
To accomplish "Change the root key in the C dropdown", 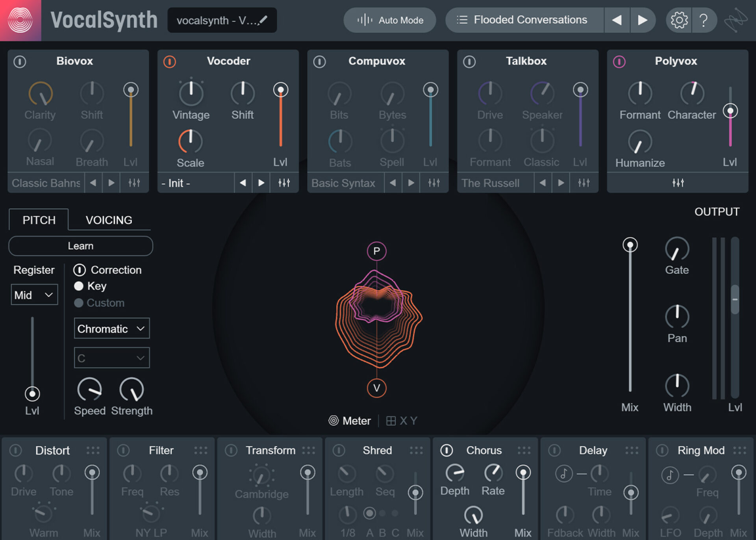I will pos(111,358).
